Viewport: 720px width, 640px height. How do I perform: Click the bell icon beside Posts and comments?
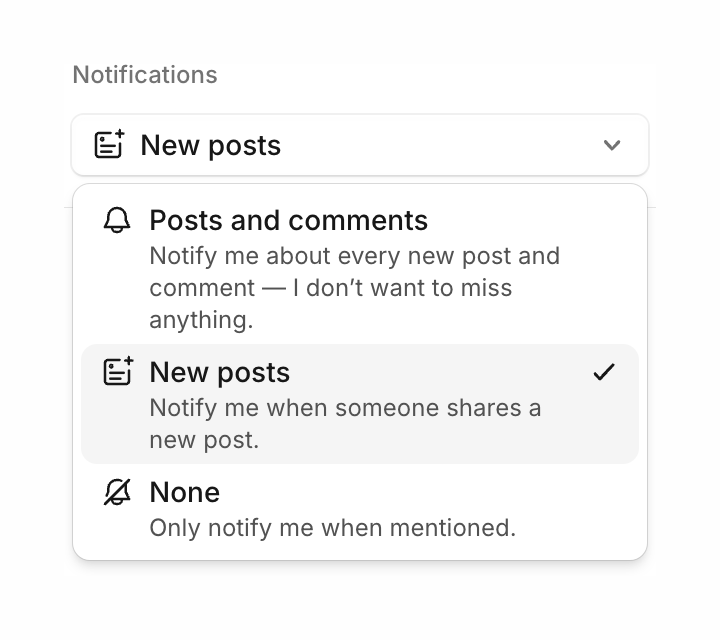point(117,221)
